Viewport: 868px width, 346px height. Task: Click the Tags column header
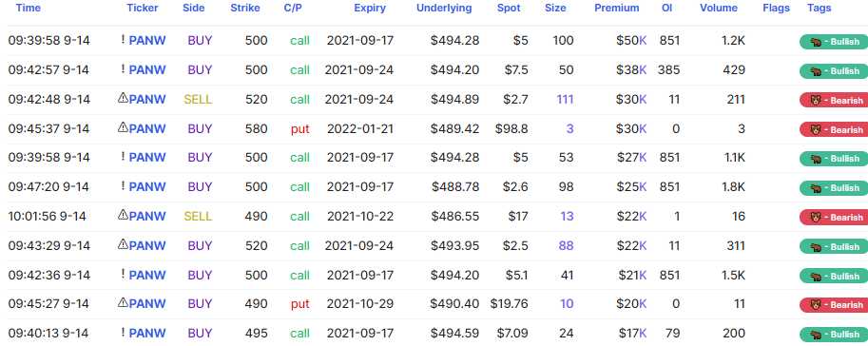coord(820,9)
